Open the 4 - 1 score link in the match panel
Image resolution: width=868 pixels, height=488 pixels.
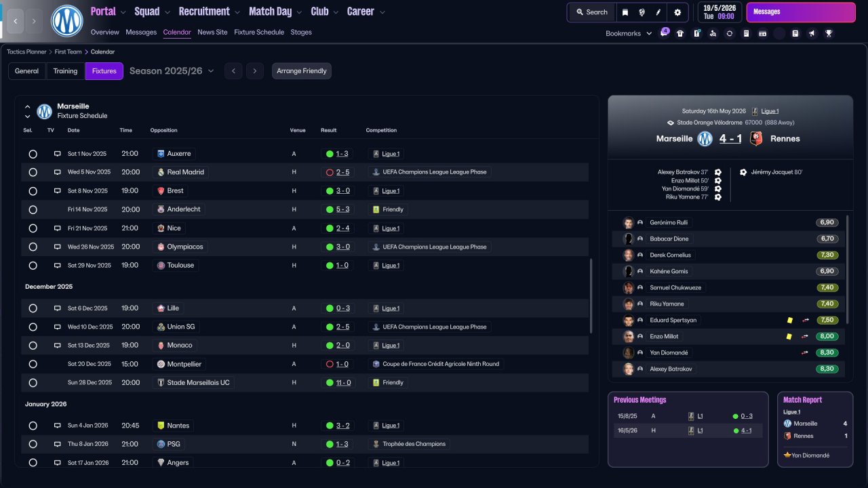click(x=730, y=139)
